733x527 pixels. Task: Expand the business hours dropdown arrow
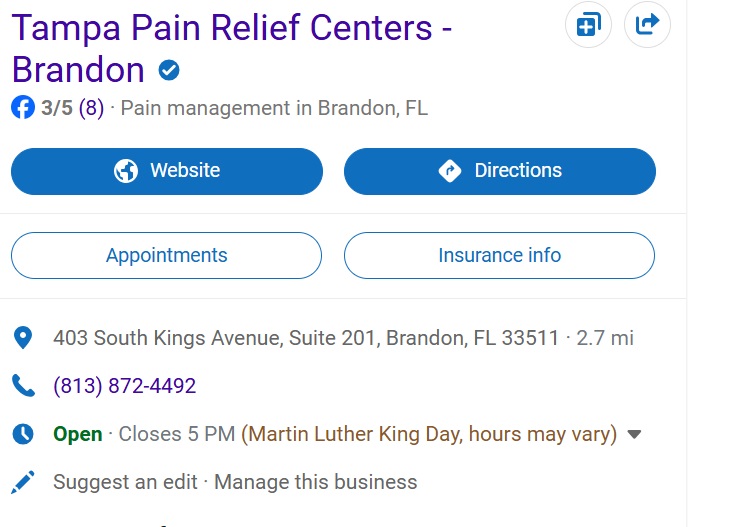pyautogui.click(x=633, y=435)
